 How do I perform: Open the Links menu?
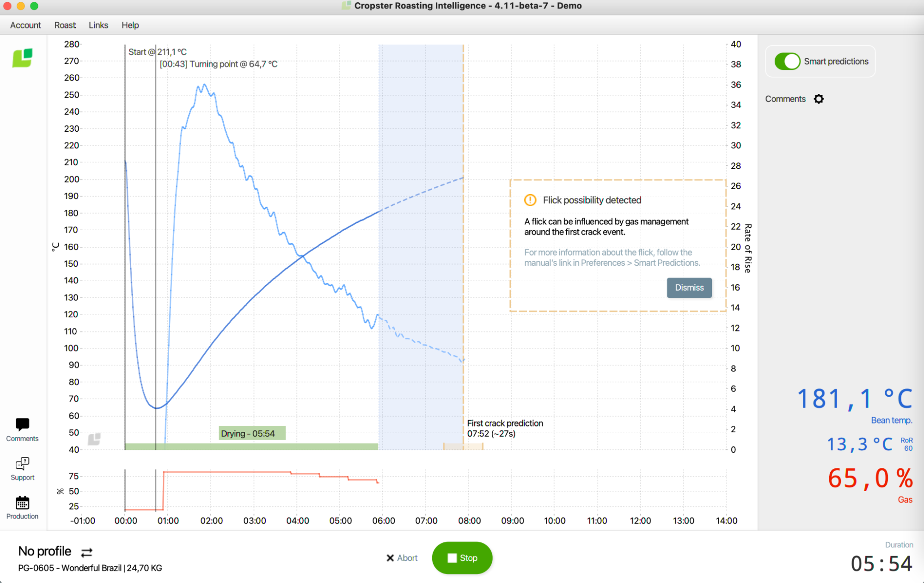click(98, 25)
